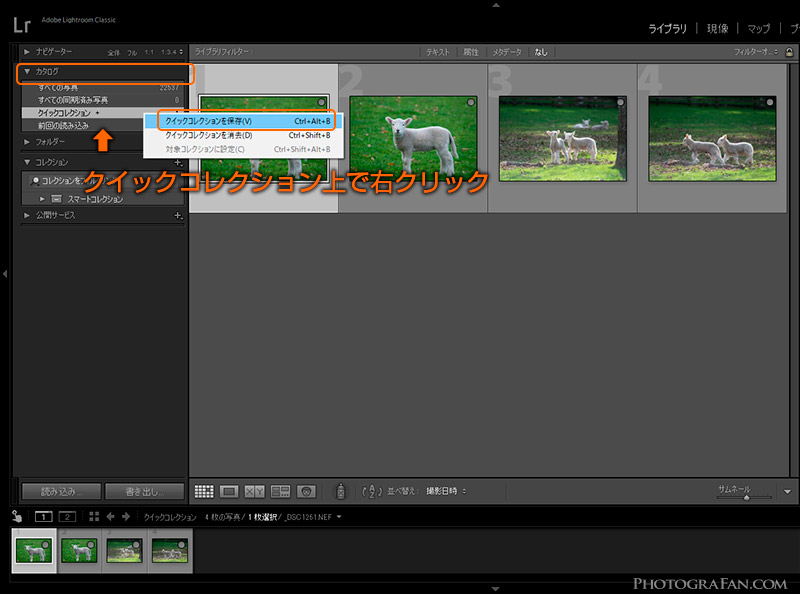Switch to Grid view icon in toolbar
800x594 pixels.
(x=204, y=491)
